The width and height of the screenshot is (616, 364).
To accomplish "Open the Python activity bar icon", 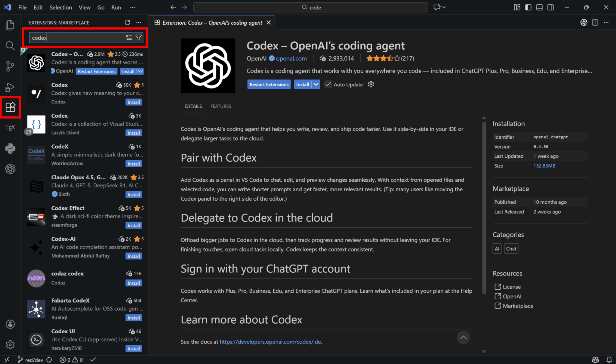I will click(x=10, y=149).
